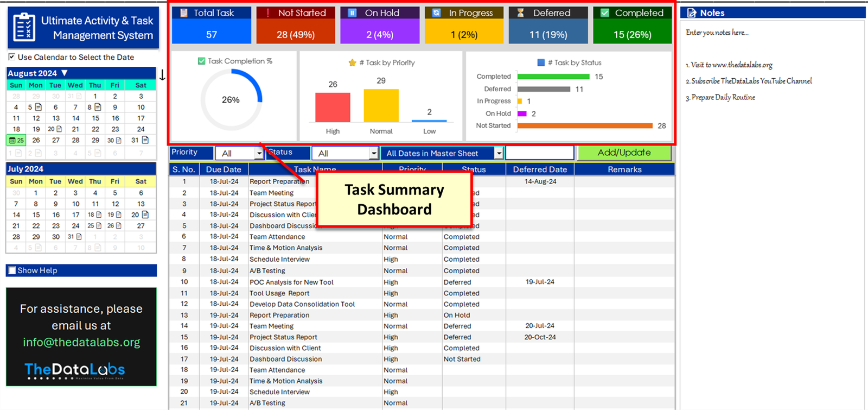Select August 15 in the calendar
Viewport: 868px width, 410px height.
(x=95, y=118)
